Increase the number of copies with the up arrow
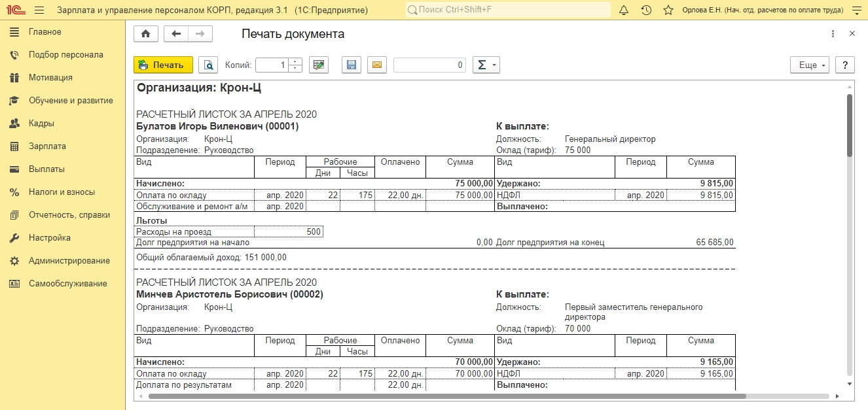This screenshot has height=410, width=868. pos(295,62)
